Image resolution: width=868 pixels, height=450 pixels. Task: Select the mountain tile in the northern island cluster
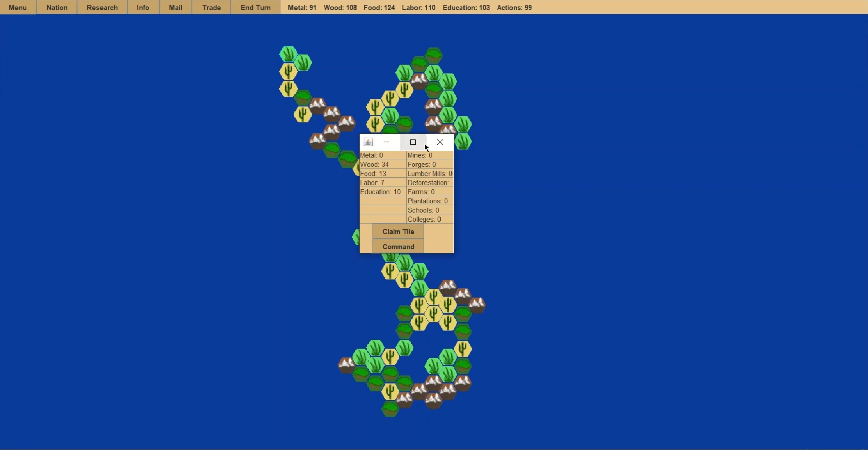(419, 81)
